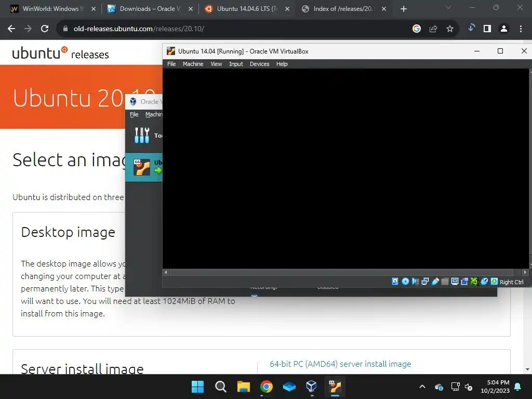Screen dimensions: 532x399
Task: Click the keyboard capture arrow icon beside Right Ctrl
Action: (x=495, y=281)
